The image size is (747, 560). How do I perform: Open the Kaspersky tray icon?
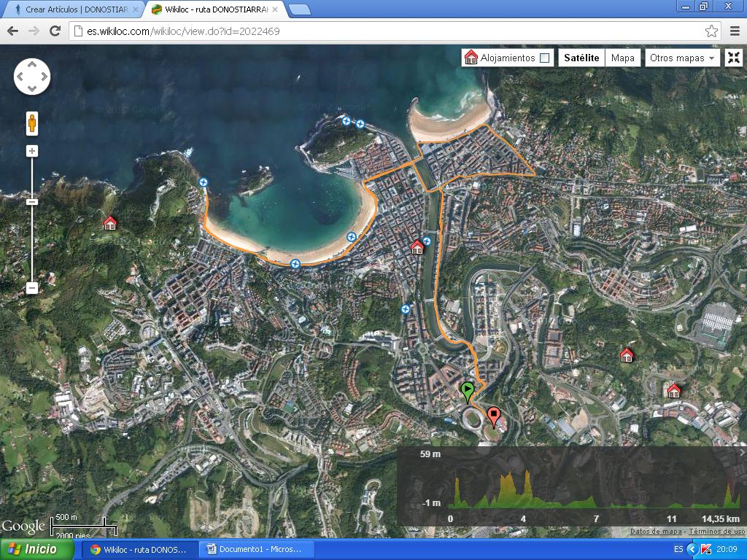click(x=706, y=549)
